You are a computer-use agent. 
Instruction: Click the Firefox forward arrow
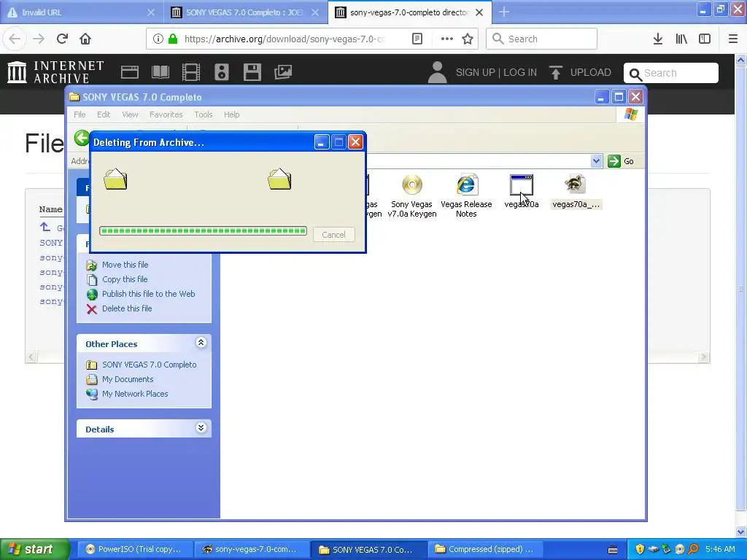point(39,39)
